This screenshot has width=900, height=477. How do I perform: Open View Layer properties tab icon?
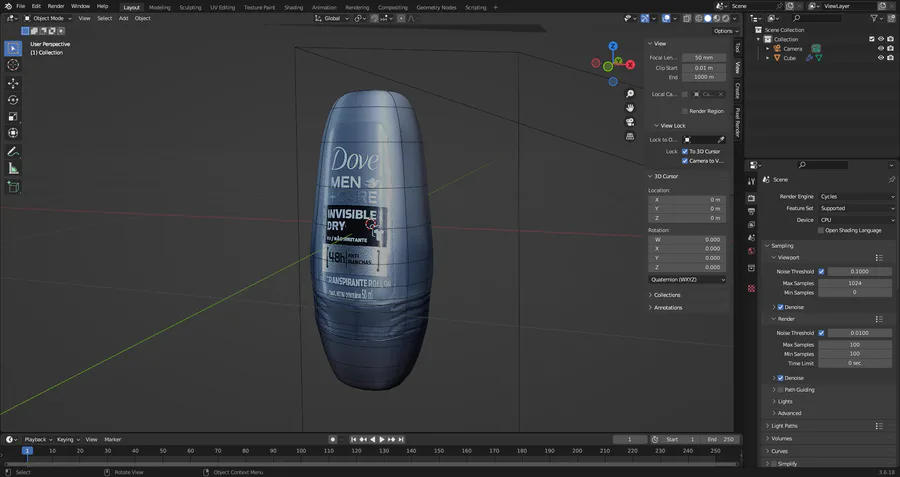751,224
